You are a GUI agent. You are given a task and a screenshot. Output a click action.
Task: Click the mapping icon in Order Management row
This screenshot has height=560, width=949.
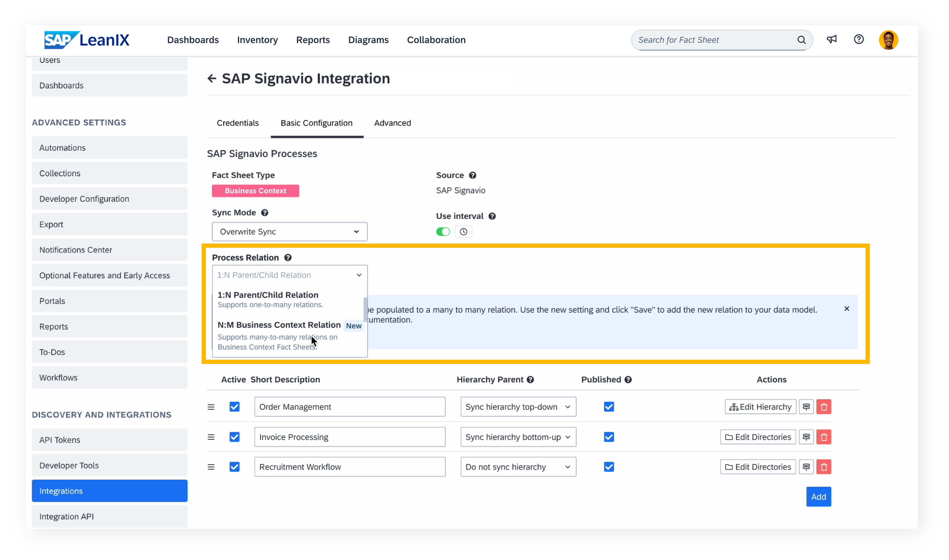click(806, 407)
